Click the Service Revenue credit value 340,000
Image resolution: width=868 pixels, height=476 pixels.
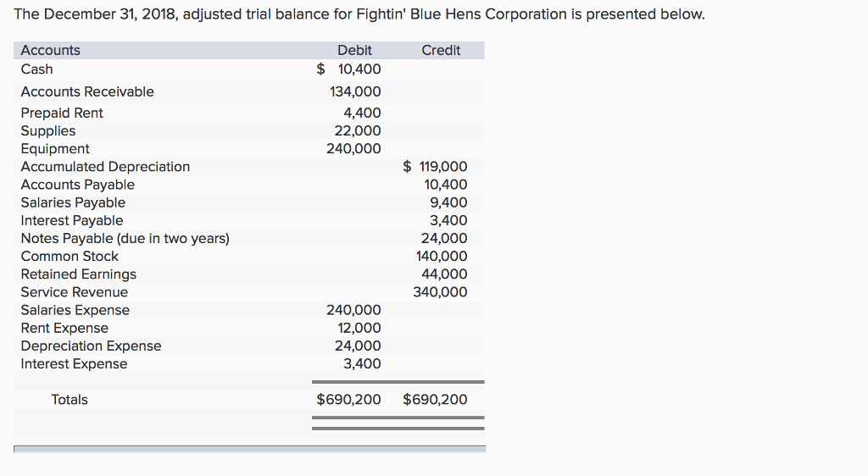[440, 292]
